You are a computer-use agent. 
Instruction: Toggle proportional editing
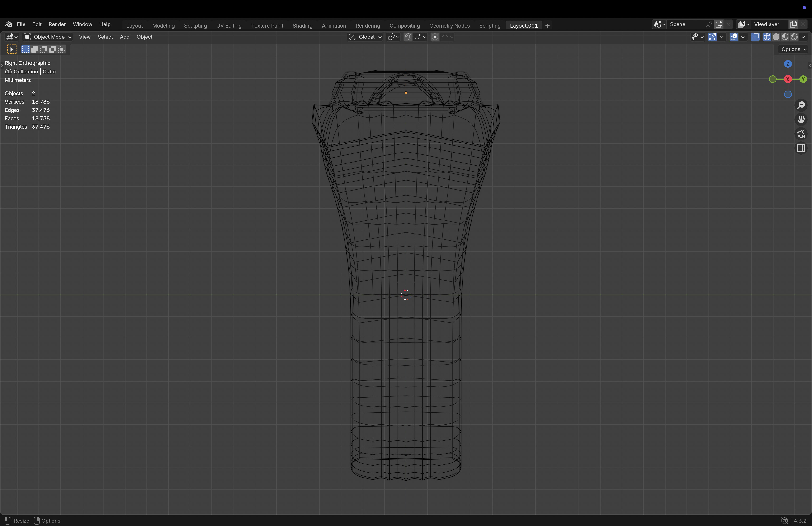(435, 37)
